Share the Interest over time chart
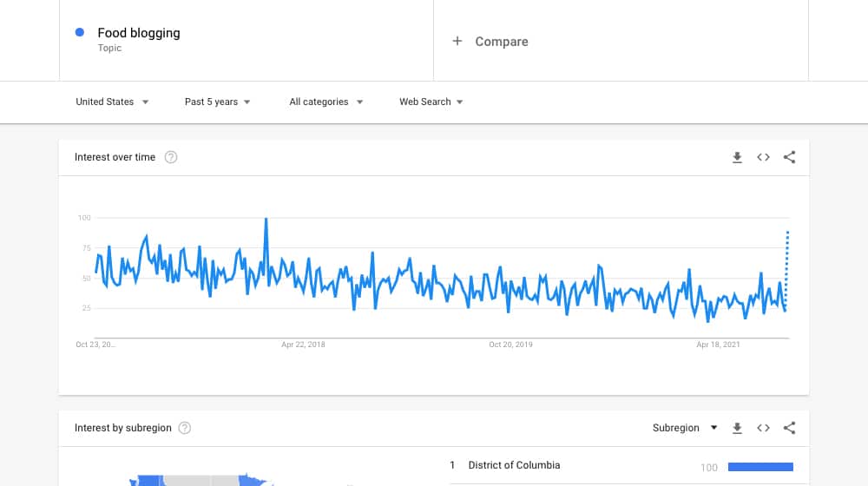The width and height of the screenshot is (868, 486). click(x=789, y=157)
